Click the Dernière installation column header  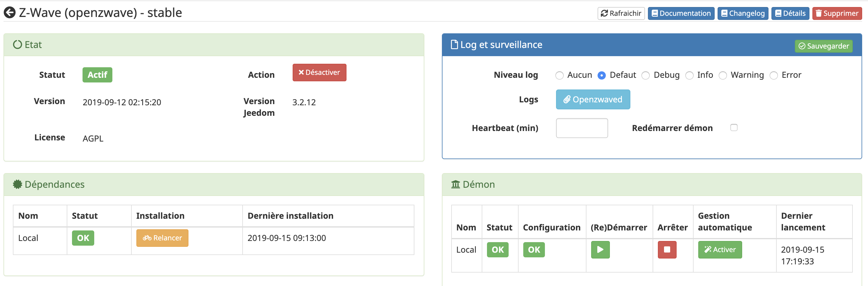[290, 216]
